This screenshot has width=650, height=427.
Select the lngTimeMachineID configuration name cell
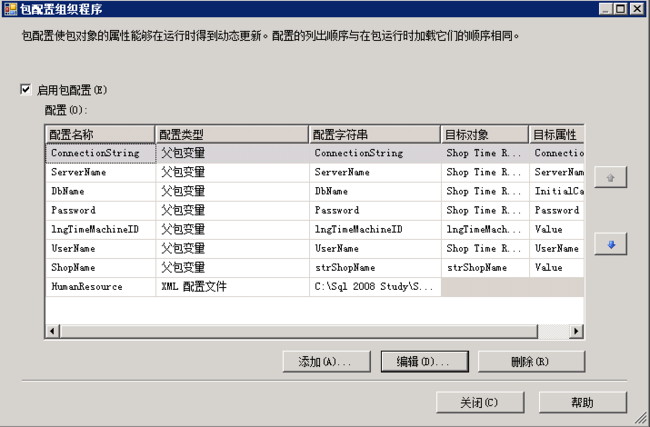point(100,229)
